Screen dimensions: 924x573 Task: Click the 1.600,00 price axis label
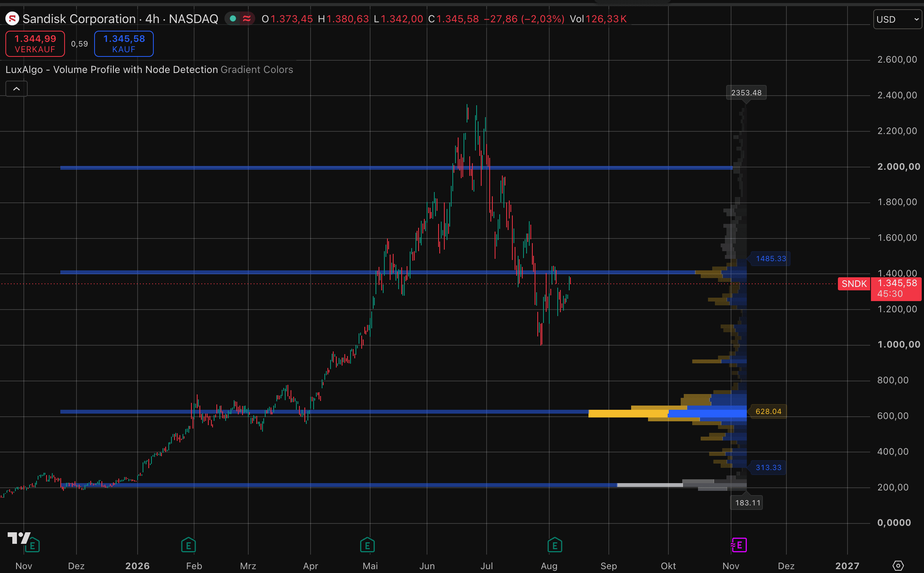[897, 238]
